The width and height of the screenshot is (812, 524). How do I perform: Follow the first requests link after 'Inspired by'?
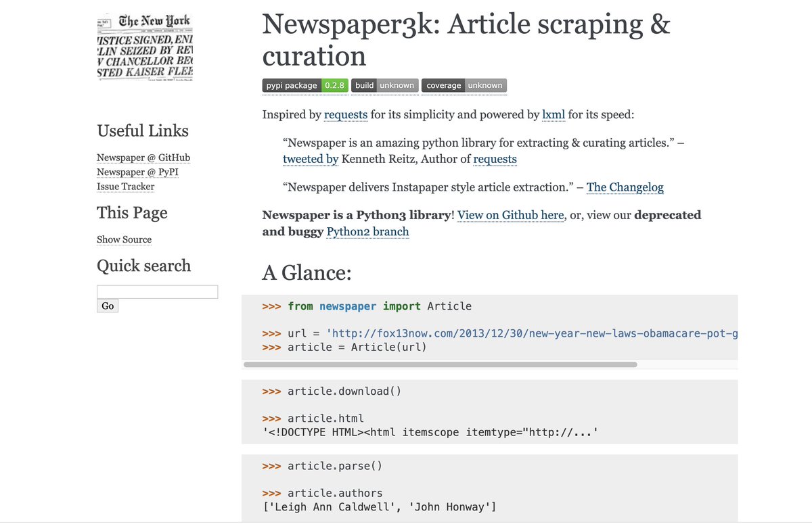346,114
